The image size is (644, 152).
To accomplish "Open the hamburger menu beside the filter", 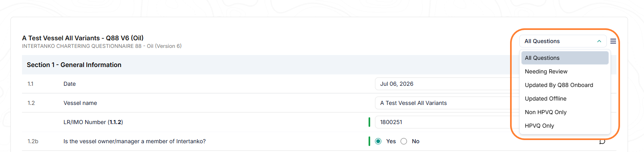I will click(613, 41).
